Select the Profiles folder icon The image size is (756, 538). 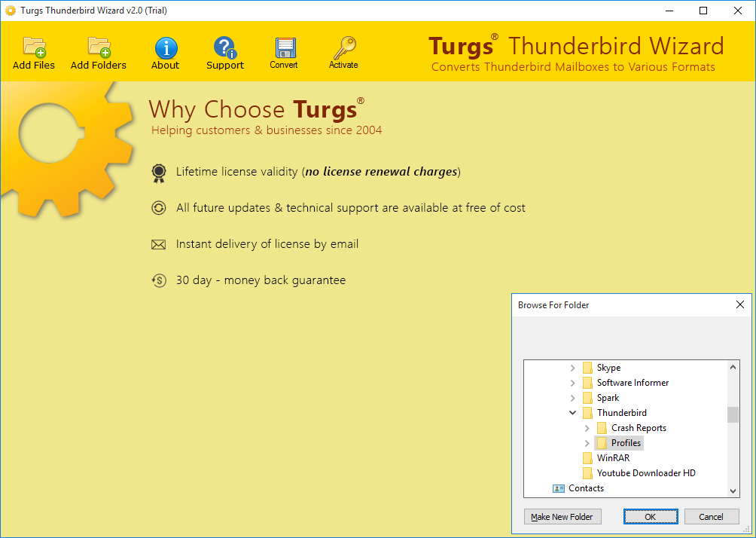tap(602, 443)
